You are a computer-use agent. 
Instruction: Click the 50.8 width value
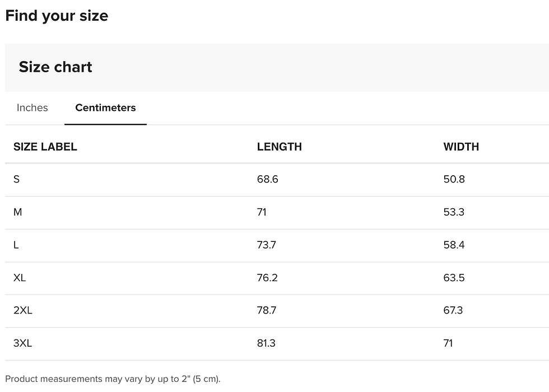tap(454, 179)
